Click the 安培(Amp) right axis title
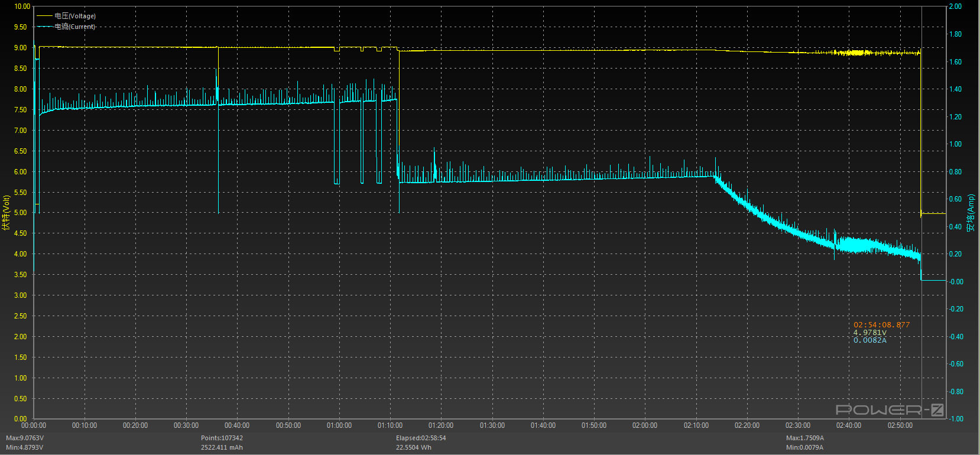The height and width of the screenshot is (455, 980). point(971,213)
